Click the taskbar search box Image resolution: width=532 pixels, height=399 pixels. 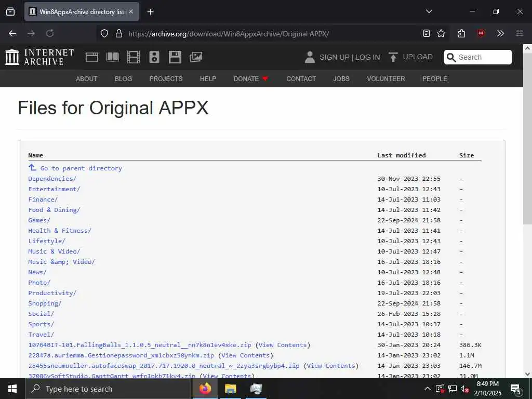coord(108,389)
